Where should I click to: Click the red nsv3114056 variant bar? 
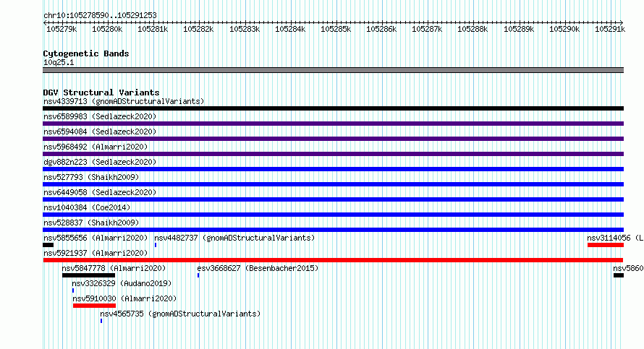click(x=606, y=245)
